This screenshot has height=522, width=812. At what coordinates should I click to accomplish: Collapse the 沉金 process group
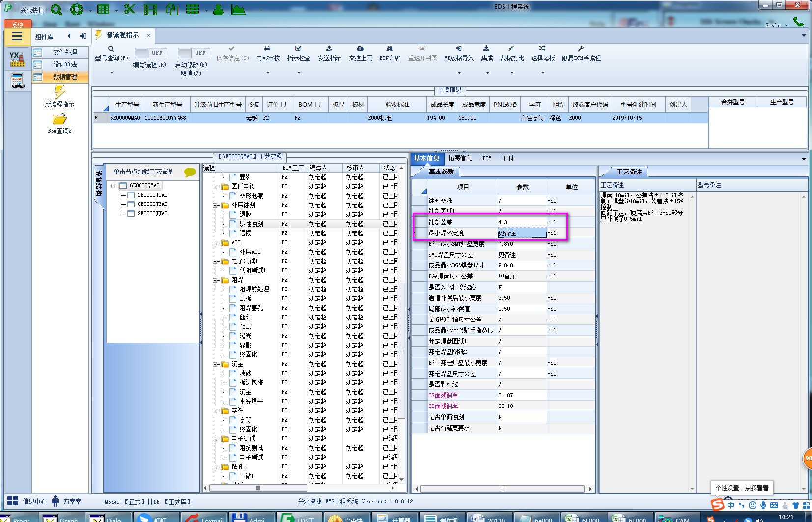215,364
